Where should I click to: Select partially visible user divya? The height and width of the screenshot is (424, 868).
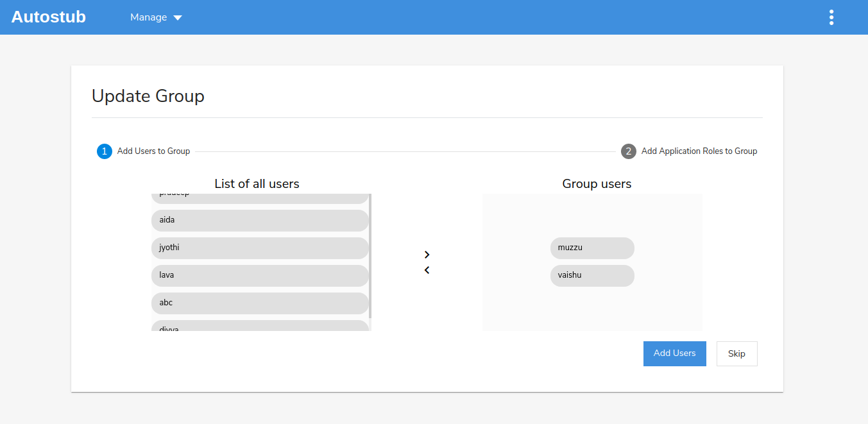260,326
